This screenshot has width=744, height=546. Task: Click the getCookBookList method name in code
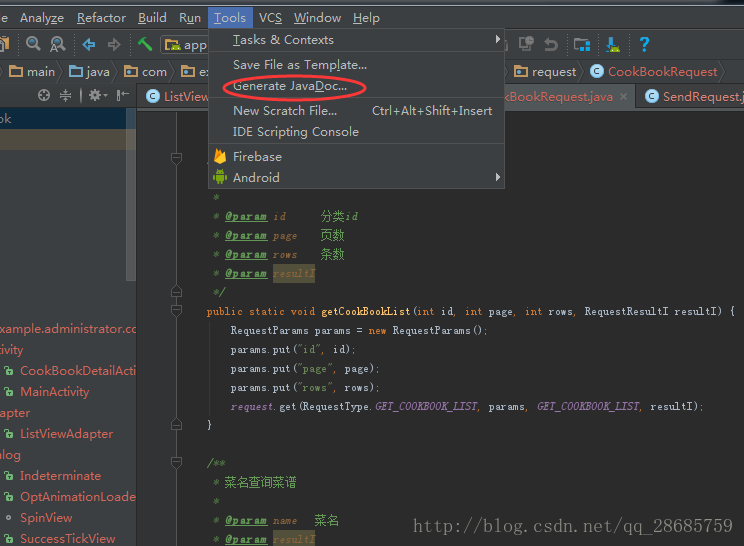point(365,311)
